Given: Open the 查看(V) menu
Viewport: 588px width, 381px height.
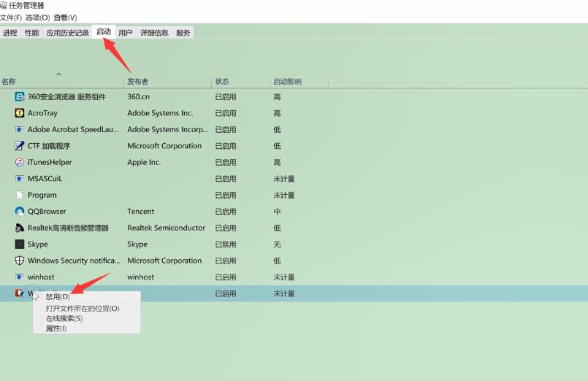Looking at the screenshot, I should [65, 18].
